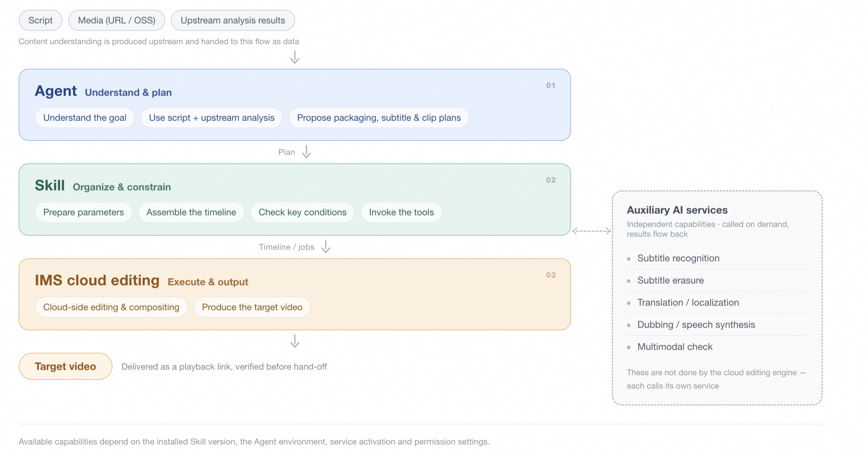
Task: Select the Prepare parameters chip
Action: 84,212
